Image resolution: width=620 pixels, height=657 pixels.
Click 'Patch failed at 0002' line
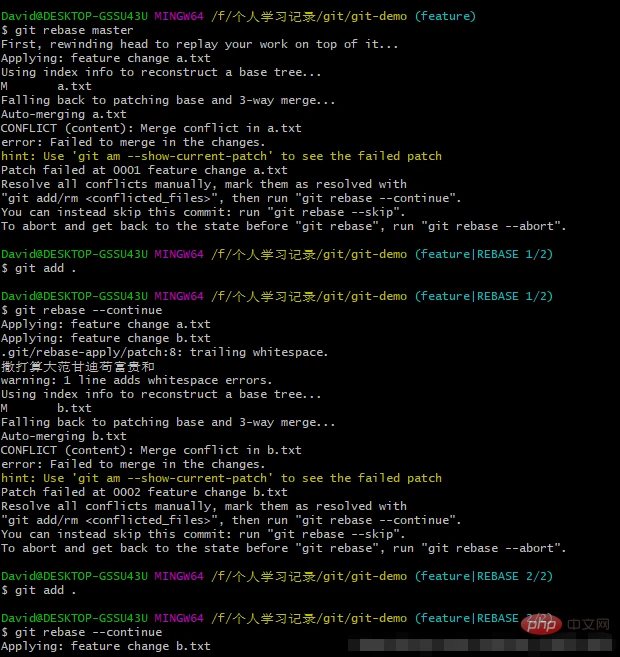(143, 492)
